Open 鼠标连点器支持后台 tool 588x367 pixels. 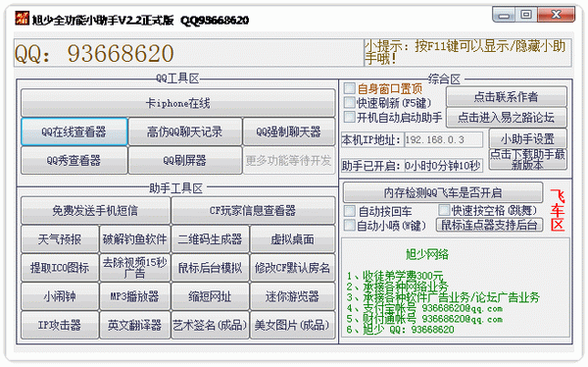[489, 225]
